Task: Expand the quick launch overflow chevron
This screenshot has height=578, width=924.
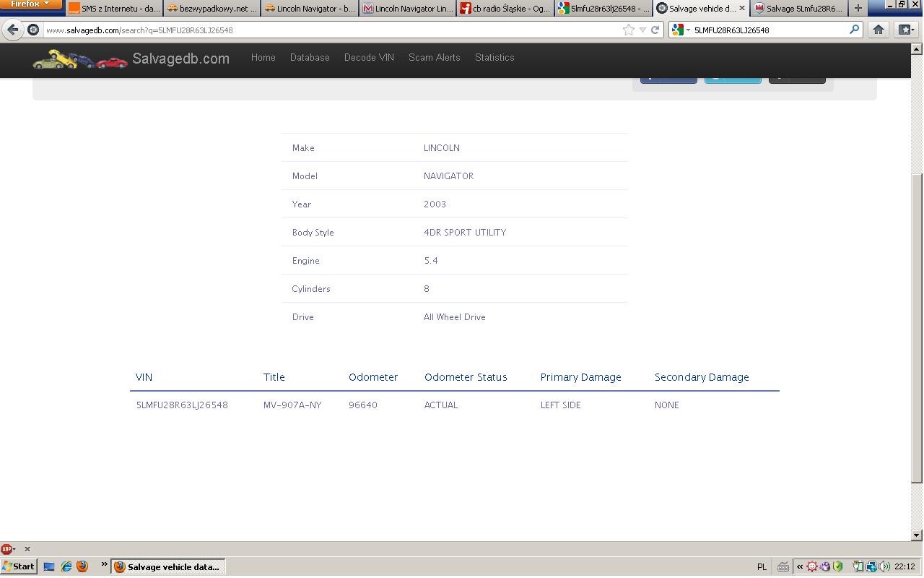Action: pos(104,564)
